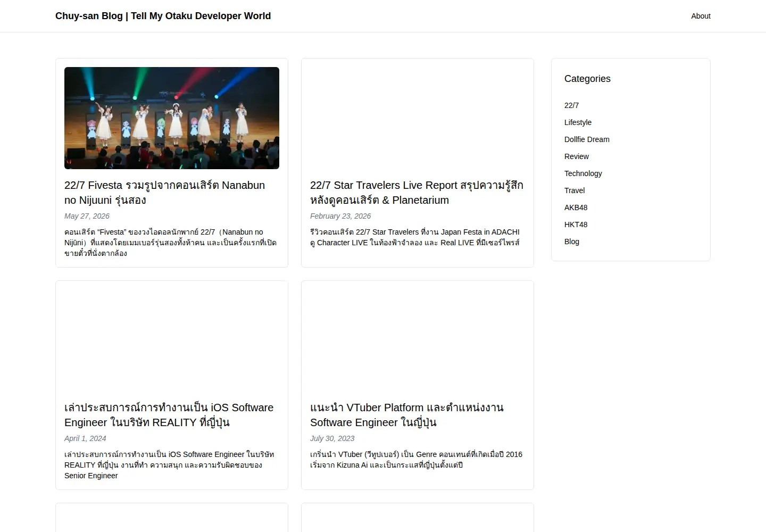The height and width of the screenshot is (532, 766).
Task: Click the Star Travelers excerpt mentioning Japan Festa in ADACHI
Action: click(x=415, y=237)
